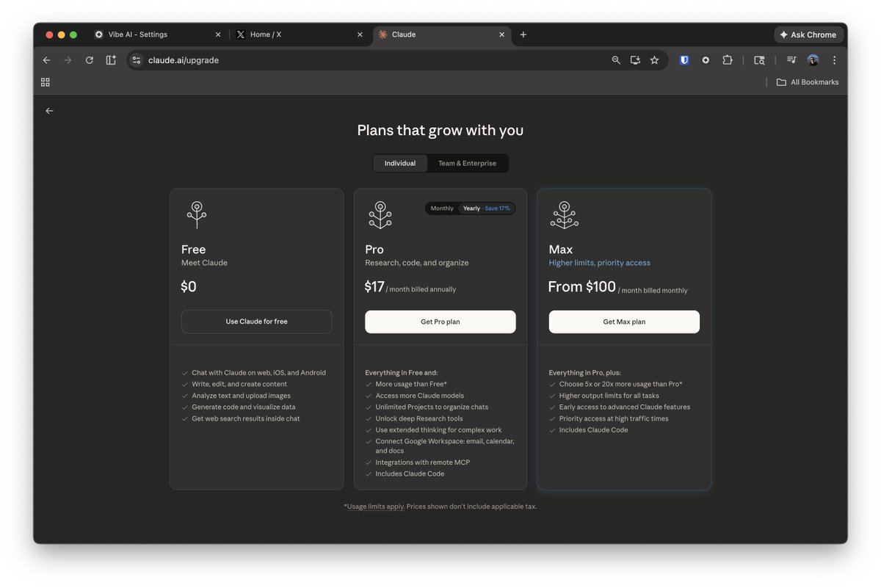Click Priority access at high traffic times
The width and height of the screenshot is (881, 588).
click(x=614, y=418)
